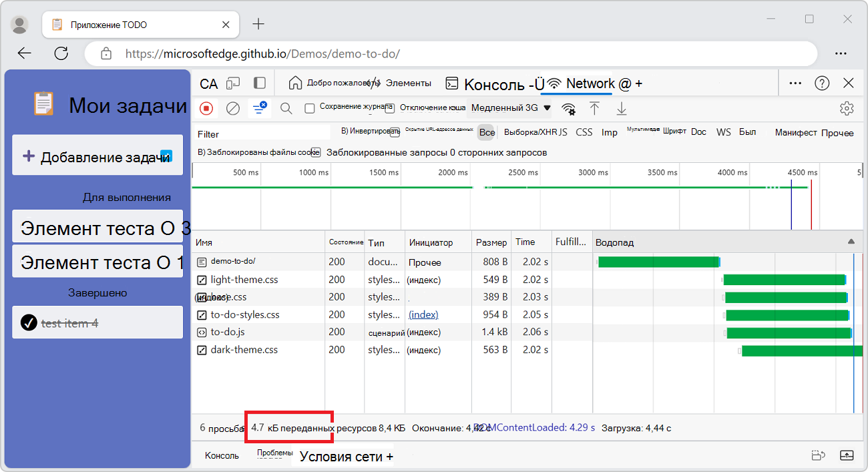Sort by the Водопад column arrow
The image size is (868, 472).
click(x=851, y=242)
